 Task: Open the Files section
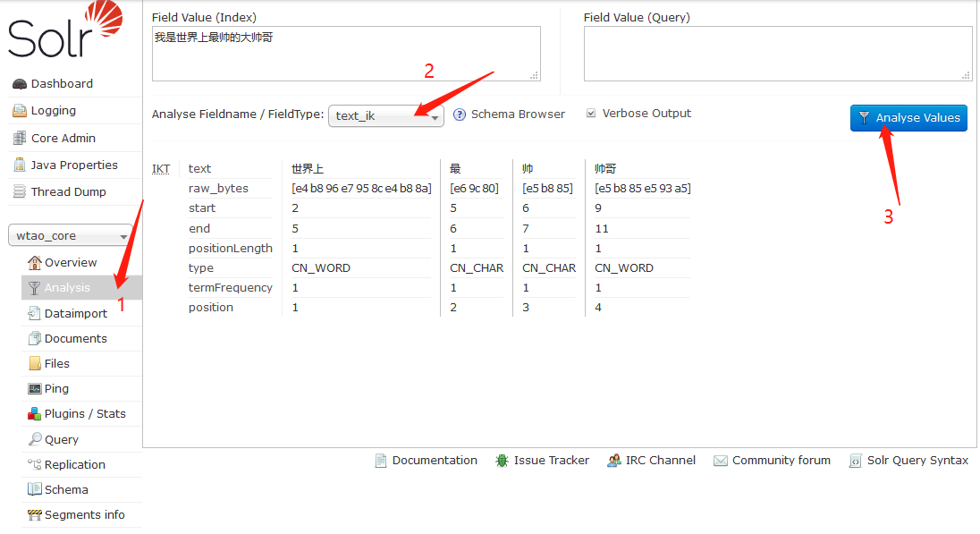[57, 363]
